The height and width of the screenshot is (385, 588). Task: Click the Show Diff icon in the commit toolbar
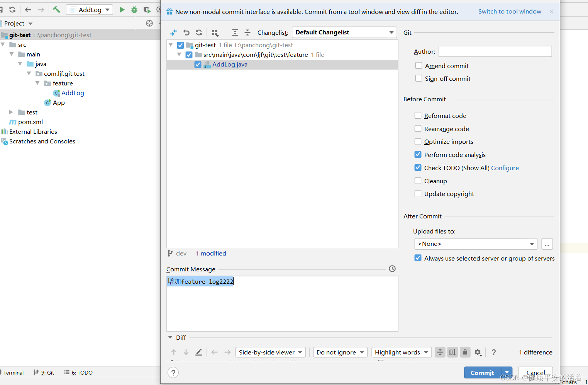click(174, 32)
